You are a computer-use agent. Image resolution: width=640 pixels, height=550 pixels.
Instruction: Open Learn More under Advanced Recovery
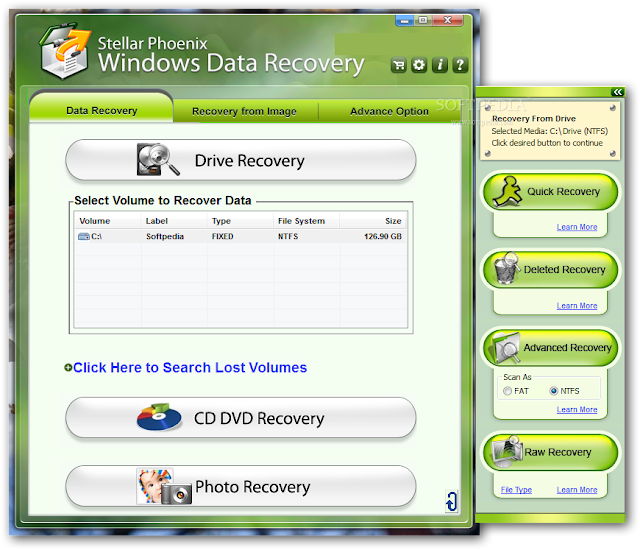click(x=577, y=409)
